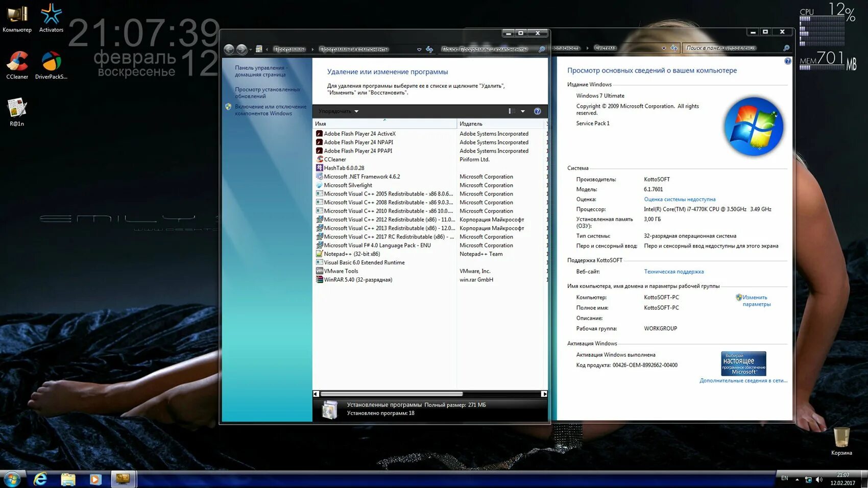The image size is (868, 488).
Task: Select WinRAR 5.40 entry
Action: pos(429,280)
